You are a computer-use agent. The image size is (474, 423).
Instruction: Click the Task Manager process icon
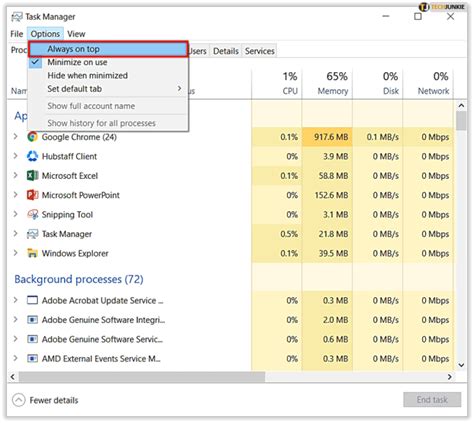click(32, 234)
